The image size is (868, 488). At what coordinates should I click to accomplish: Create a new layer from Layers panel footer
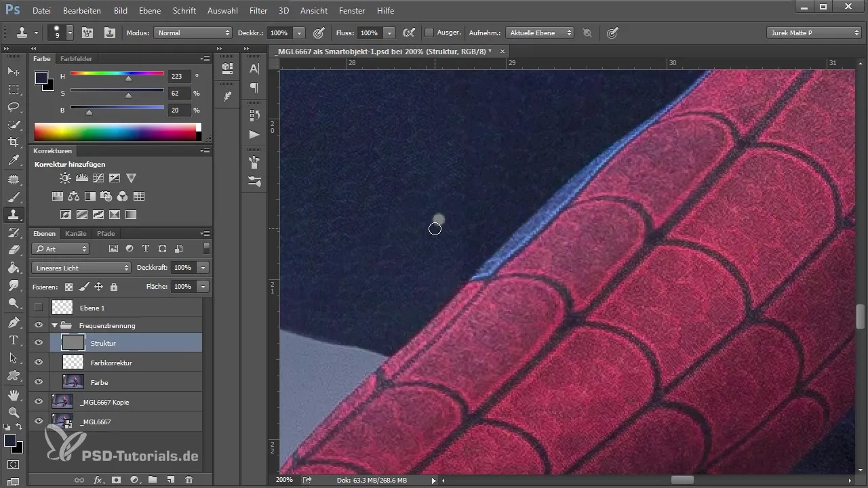(171, 480)
